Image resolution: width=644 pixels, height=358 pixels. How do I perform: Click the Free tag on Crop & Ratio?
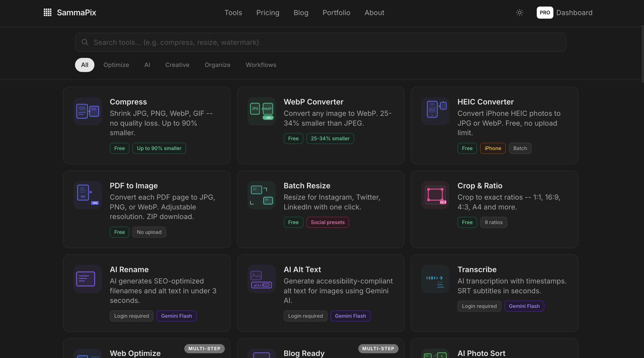467,222
